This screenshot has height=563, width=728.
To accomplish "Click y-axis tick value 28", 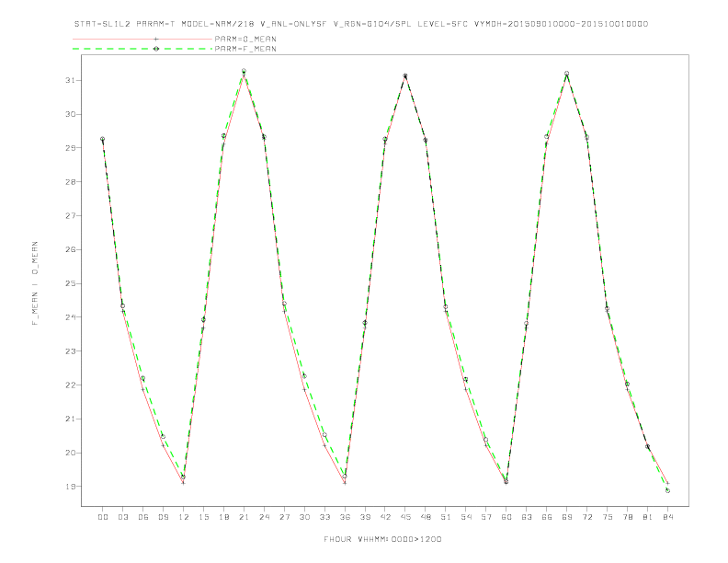I will point(70,181).
